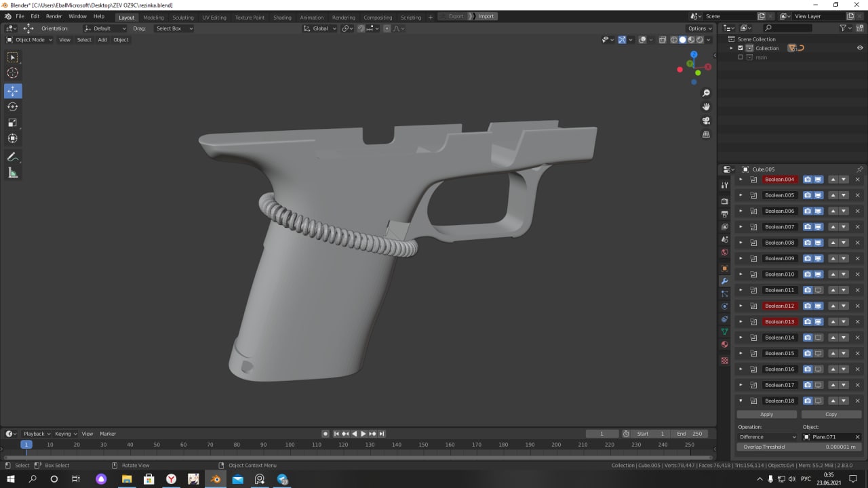Screen dimensions: 868x488
Task: Toggle X-ray mode in viewport header
Action: point(661,40)
